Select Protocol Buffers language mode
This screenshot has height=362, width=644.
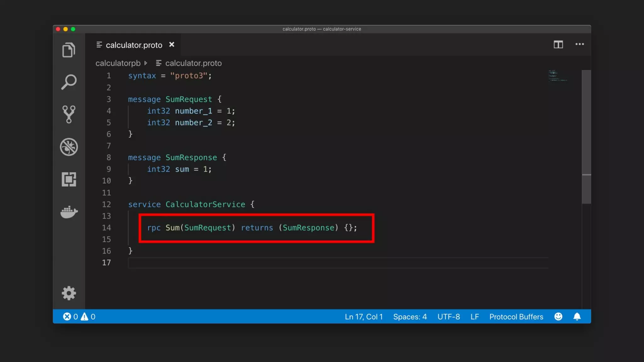coord(516,316)
